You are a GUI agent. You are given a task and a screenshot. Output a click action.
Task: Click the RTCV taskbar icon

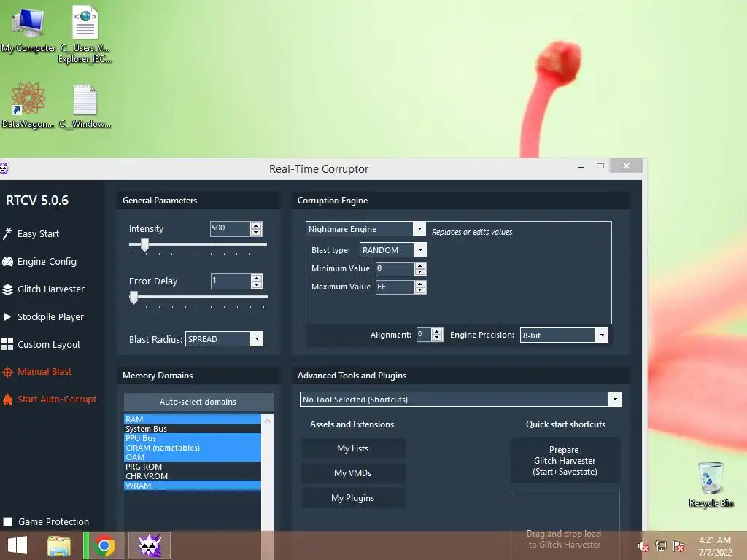tap(150, 545)
